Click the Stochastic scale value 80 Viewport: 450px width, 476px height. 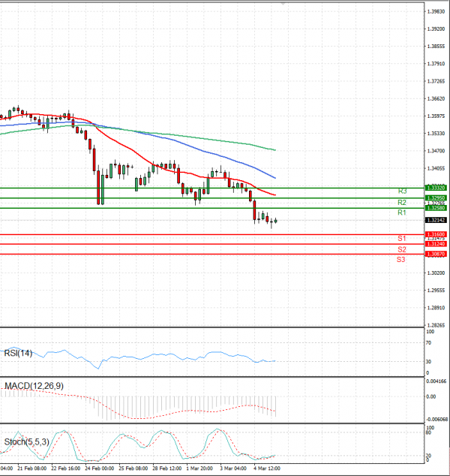pos(428,433)
